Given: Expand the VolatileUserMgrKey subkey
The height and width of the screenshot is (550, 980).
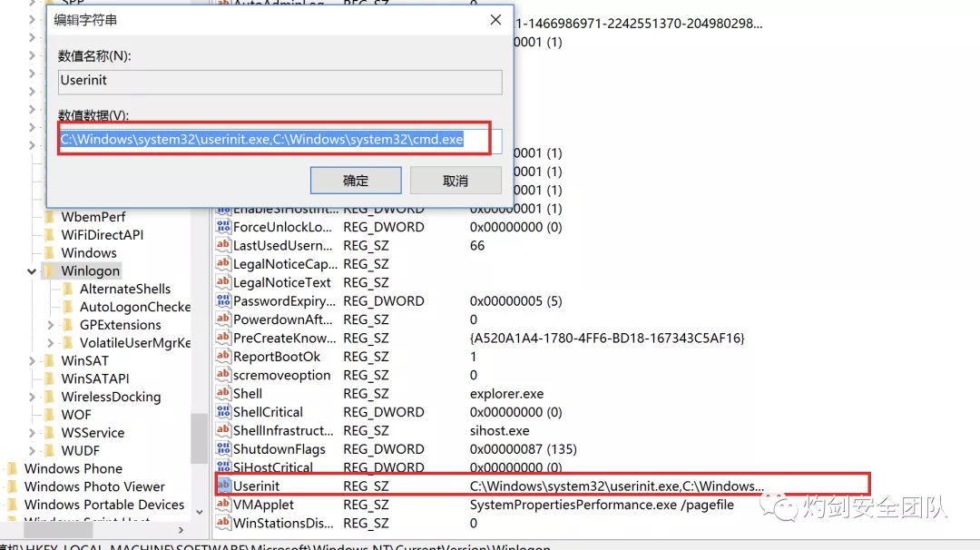Looking at the screenshot, I should click(x=51, y=343).
